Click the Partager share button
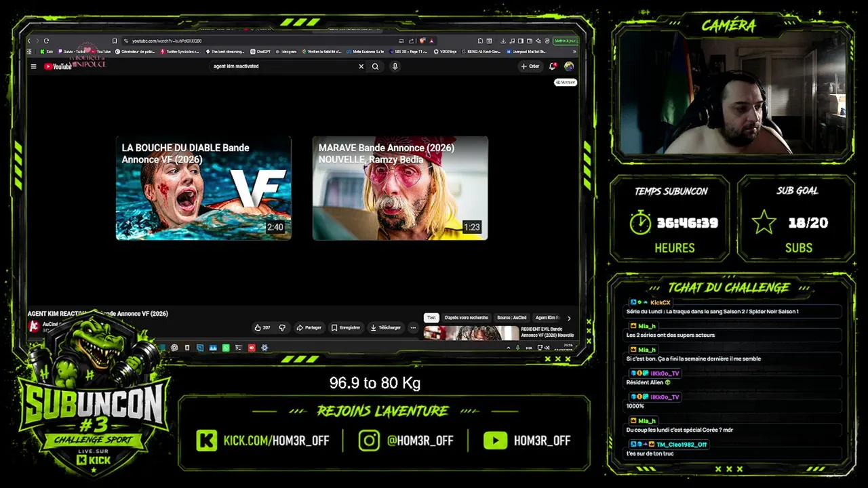Viewport: 868px width, 488px height. 309,327
